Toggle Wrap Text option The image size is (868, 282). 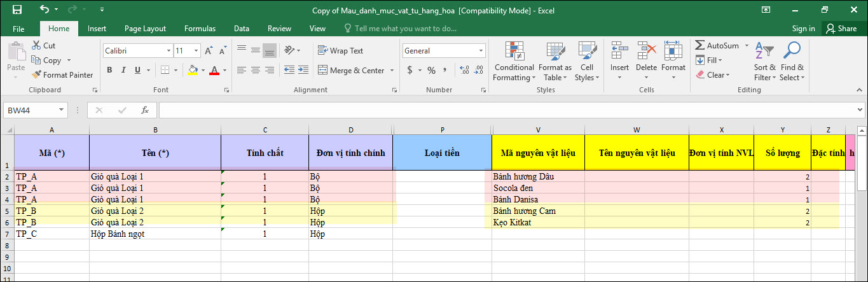(340, 51)
